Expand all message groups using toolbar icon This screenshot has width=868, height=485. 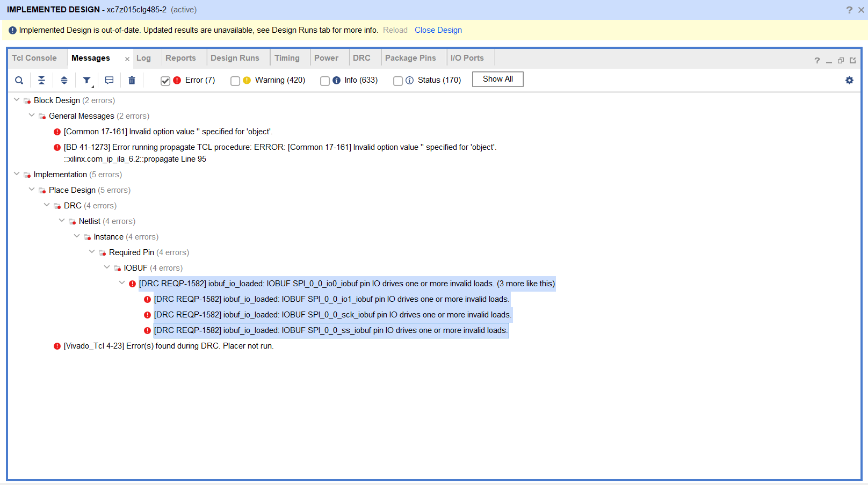click(64, 80)
